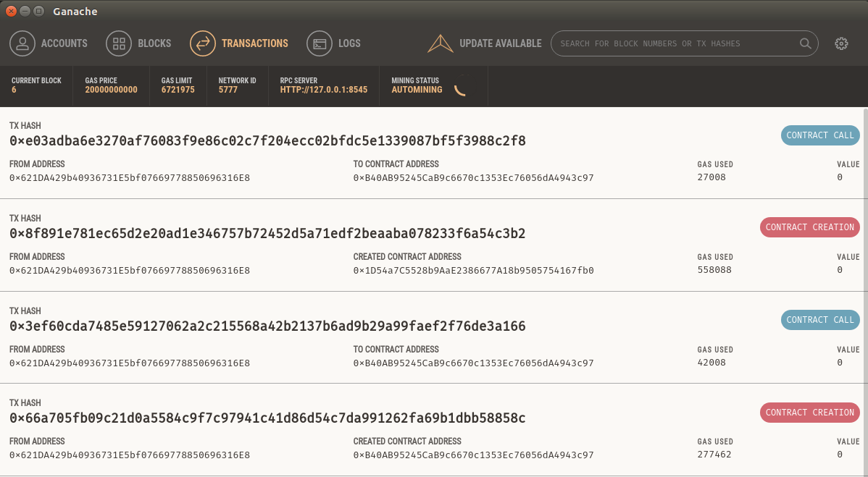Click current block value 6
The width and height of the screenshot is (868, 477).
point(14,90)
